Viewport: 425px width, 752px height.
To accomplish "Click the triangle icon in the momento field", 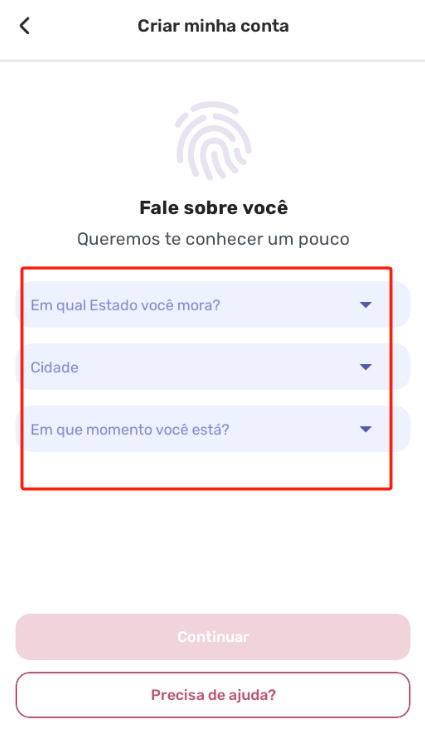I will [366, 429].
